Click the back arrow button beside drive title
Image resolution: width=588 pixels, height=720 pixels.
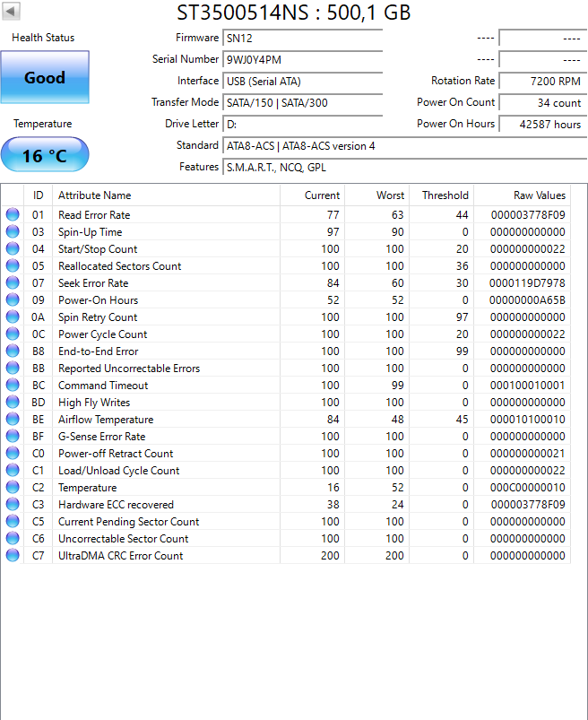pos(11,11)
